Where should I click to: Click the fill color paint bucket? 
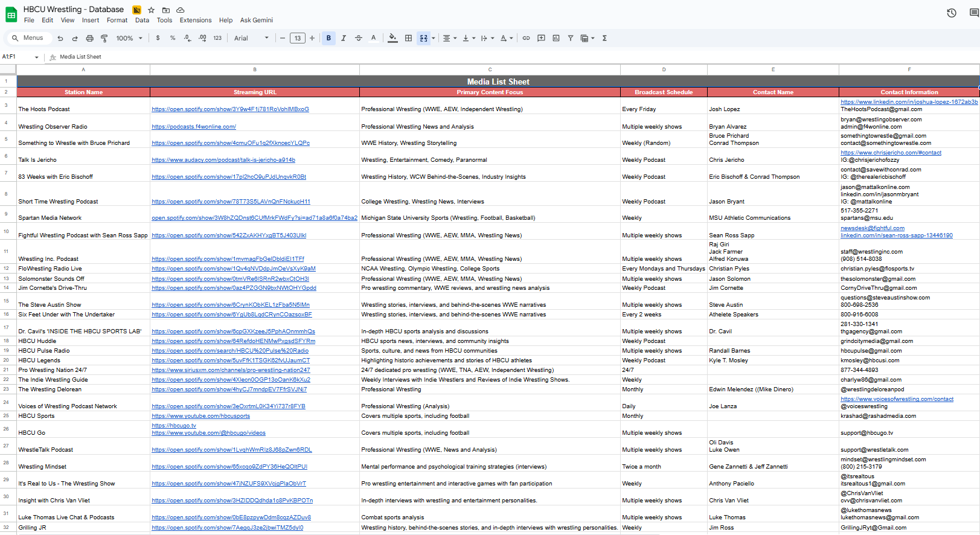click(x=392, y=38)
